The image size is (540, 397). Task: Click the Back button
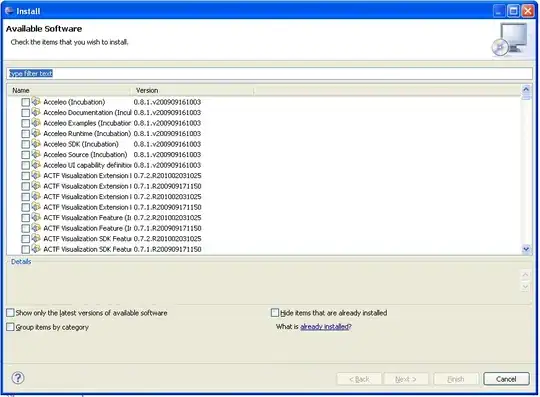coord(359,379)
